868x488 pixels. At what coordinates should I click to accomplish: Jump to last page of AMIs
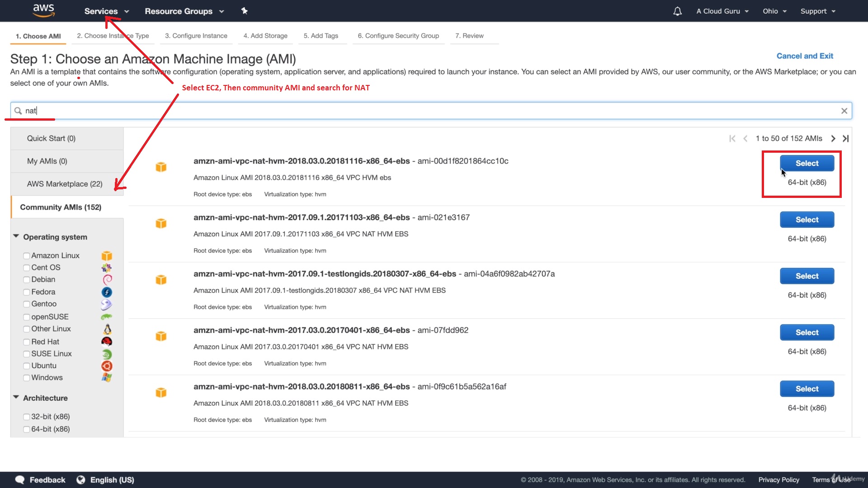[845, 139]
